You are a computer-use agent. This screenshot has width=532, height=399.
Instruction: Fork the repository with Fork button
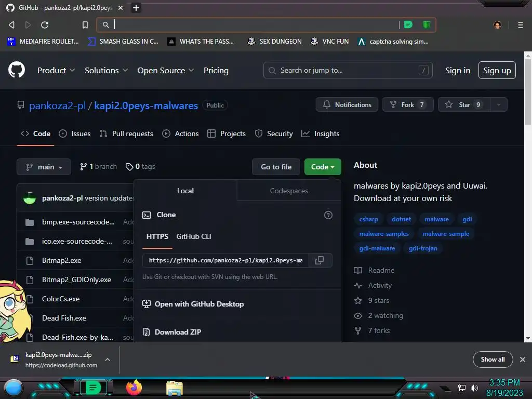point(408,104)
